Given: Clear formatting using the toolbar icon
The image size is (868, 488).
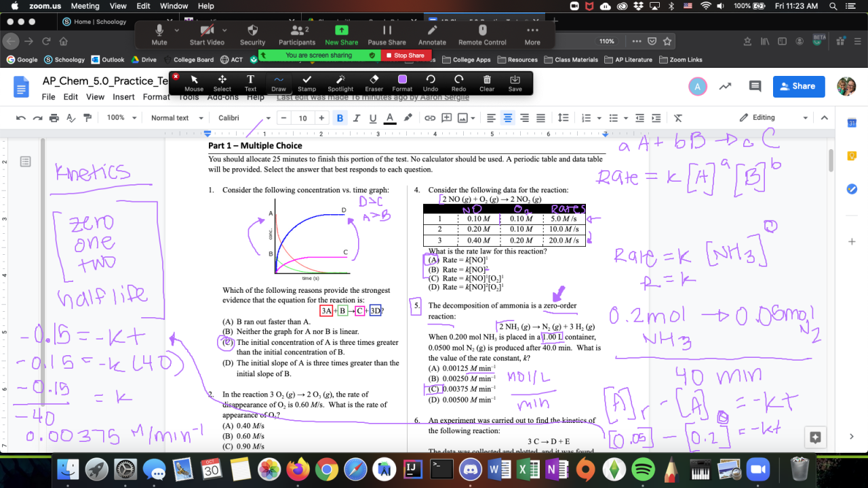Looking at the screenshot, I should point(677,118).
